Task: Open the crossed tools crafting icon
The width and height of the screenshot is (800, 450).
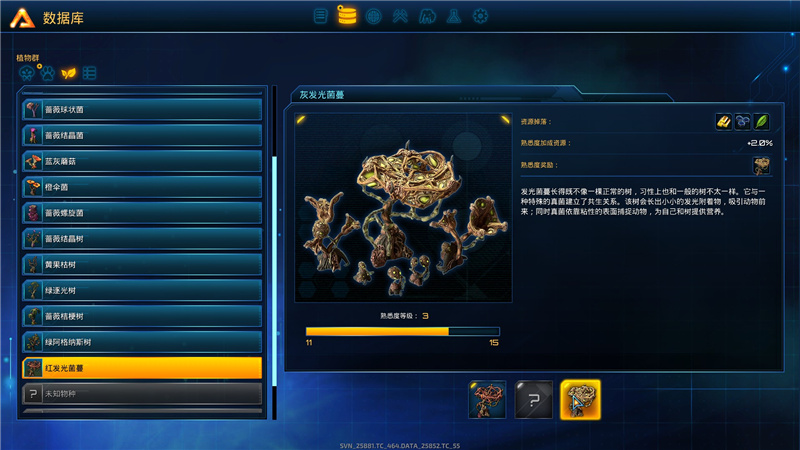Action: pos(401,16)
